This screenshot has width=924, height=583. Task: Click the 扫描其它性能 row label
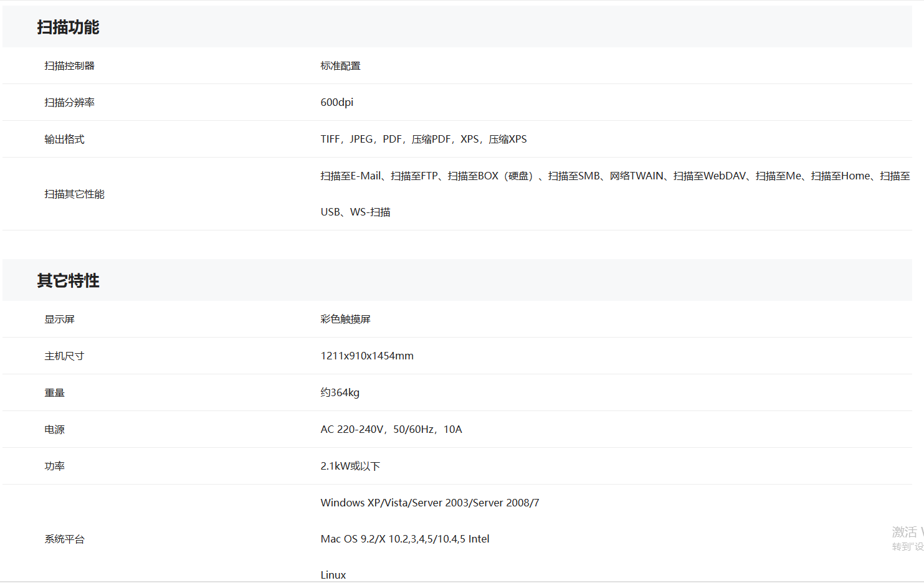[74, 194]
